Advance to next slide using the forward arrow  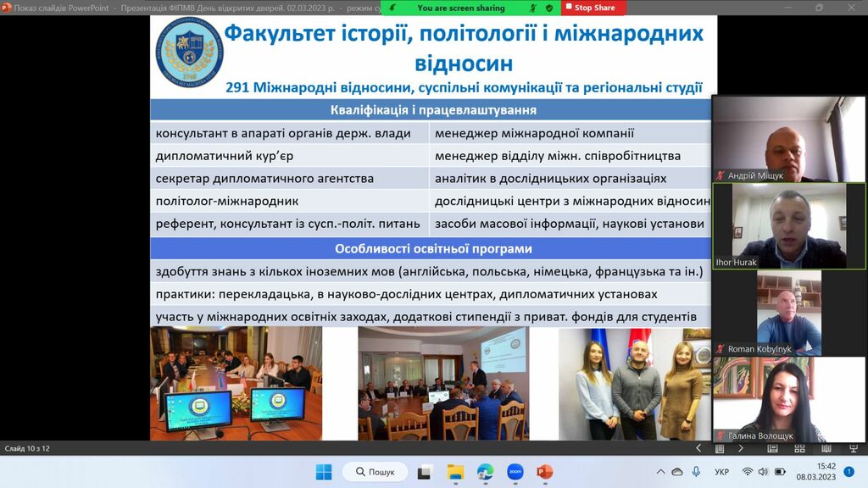(740, 448)
